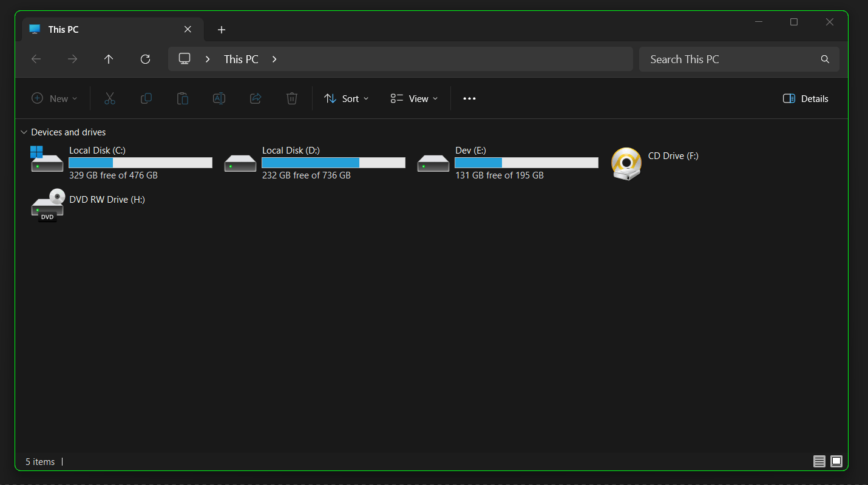
Task: Click the 'Local Disk (C:)' label
Action: tap(97, 151)
